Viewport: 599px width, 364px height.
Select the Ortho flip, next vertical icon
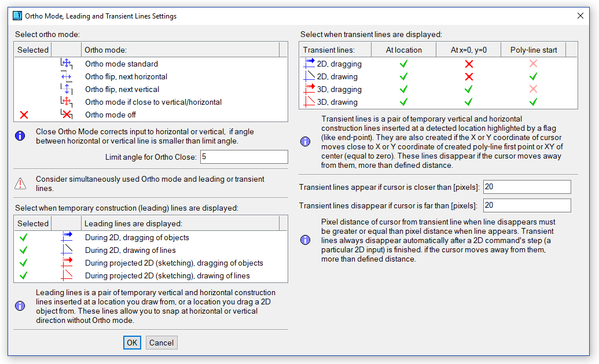tap(66, 89)
